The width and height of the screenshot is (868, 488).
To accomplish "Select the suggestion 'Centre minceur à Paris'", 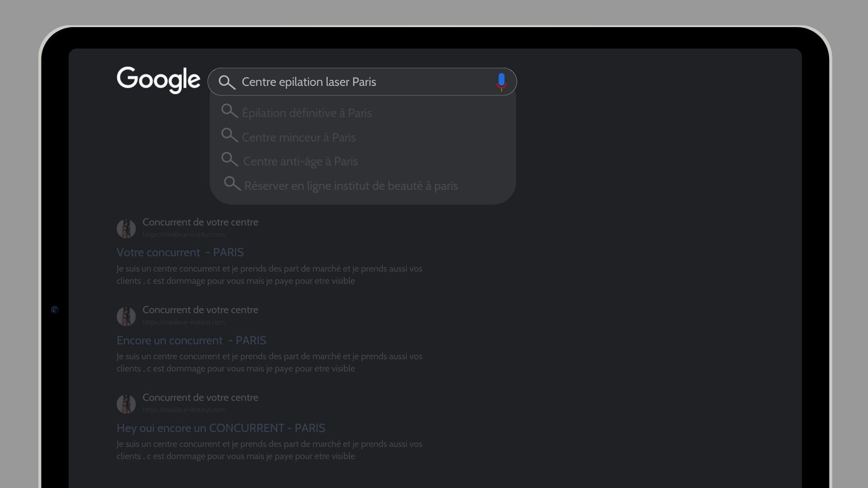I will pyautogui.click(x=299, y=137).
